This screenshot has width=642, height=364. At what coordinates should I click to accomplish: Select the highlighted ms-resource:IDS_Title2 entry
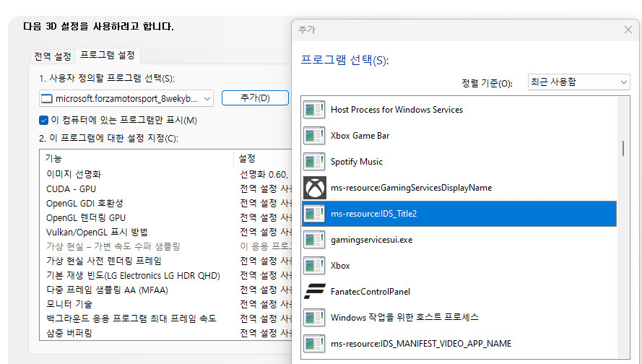459,214
